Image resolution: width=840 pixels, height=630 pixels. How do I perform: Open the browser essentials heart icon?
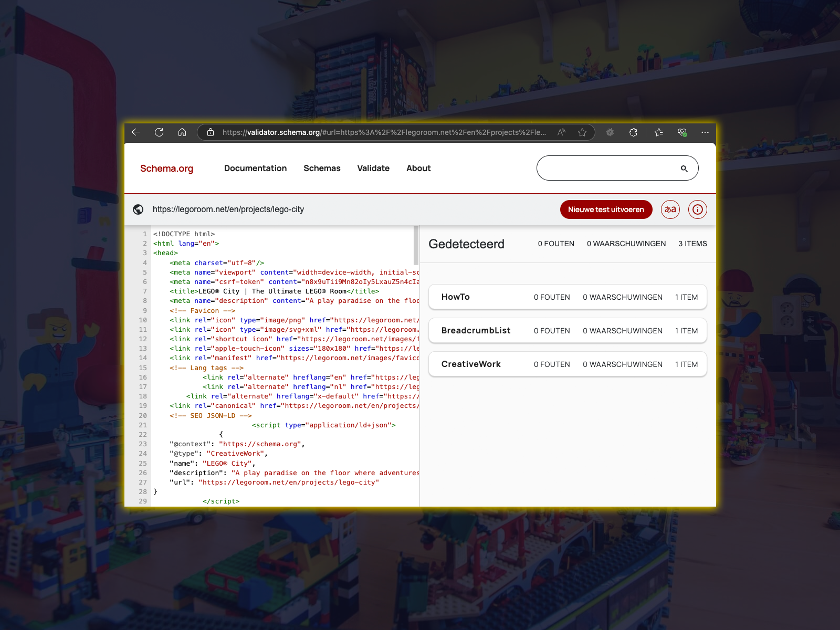point(682,132)
